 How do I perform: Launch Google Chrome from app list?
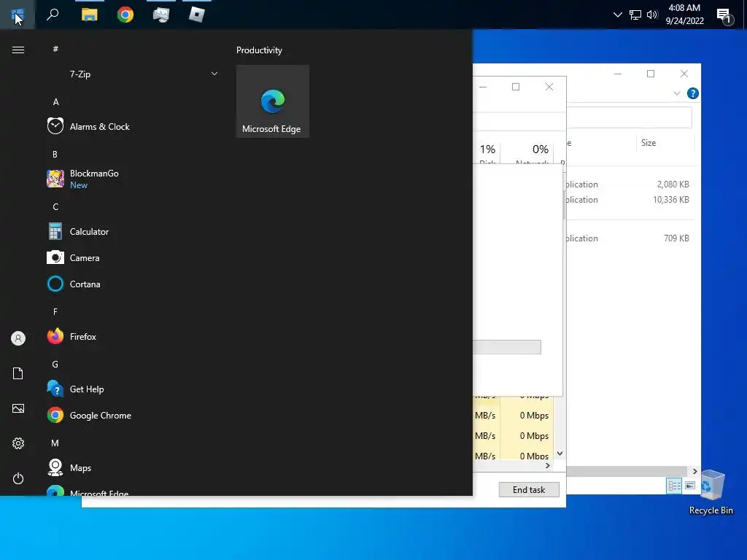(133, 415)
